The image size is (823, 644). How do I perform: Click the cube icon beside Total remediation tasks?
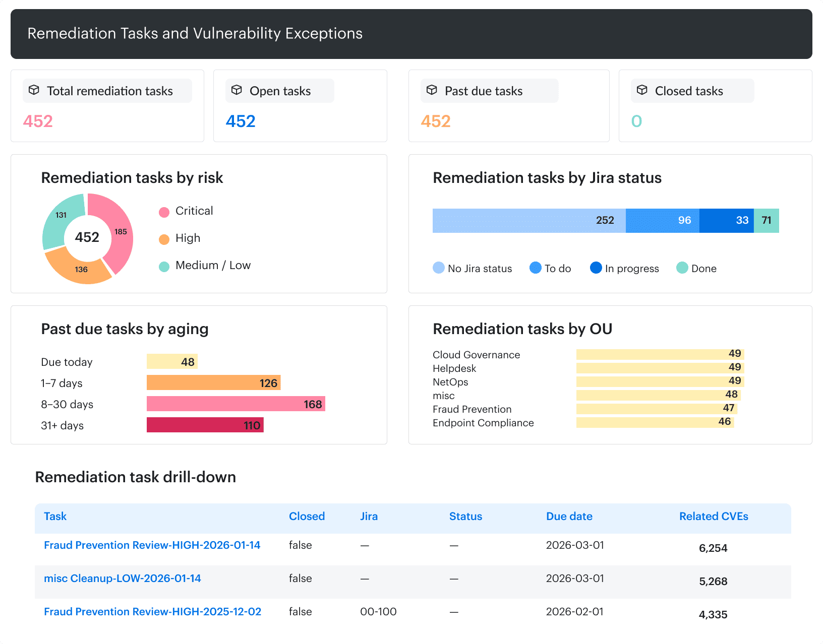click(34, 90)
